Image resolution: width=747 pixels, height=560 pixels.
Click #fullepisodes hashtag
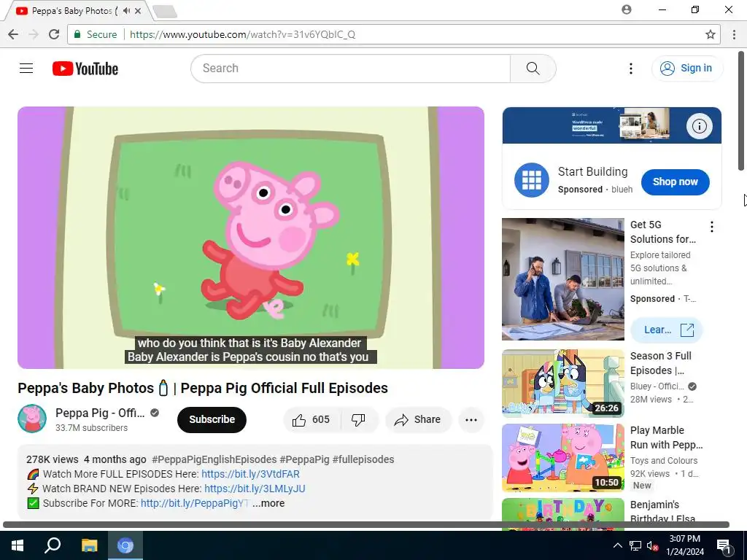[x=363, y=459]
